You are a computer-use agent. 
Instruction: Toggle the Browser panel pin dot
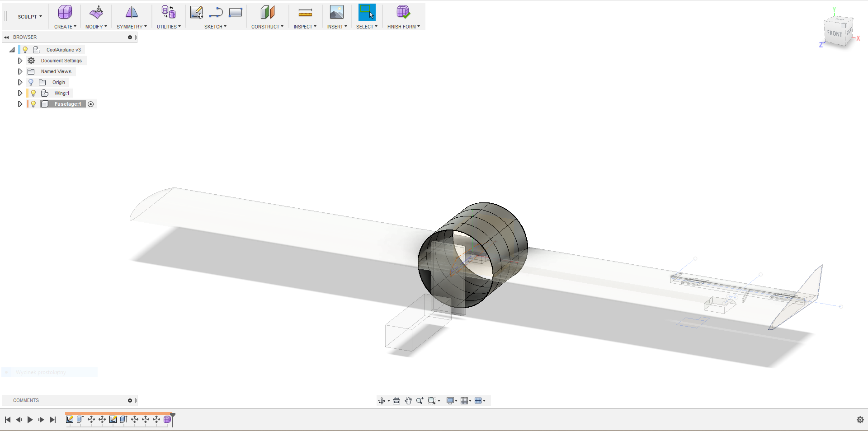130,37
